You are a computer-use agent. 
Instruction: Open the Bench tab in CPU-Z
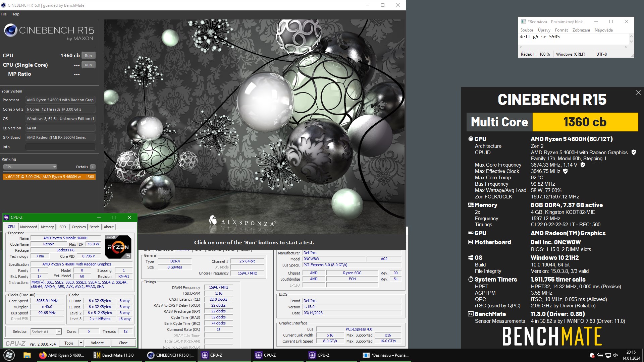coord(95,227)
